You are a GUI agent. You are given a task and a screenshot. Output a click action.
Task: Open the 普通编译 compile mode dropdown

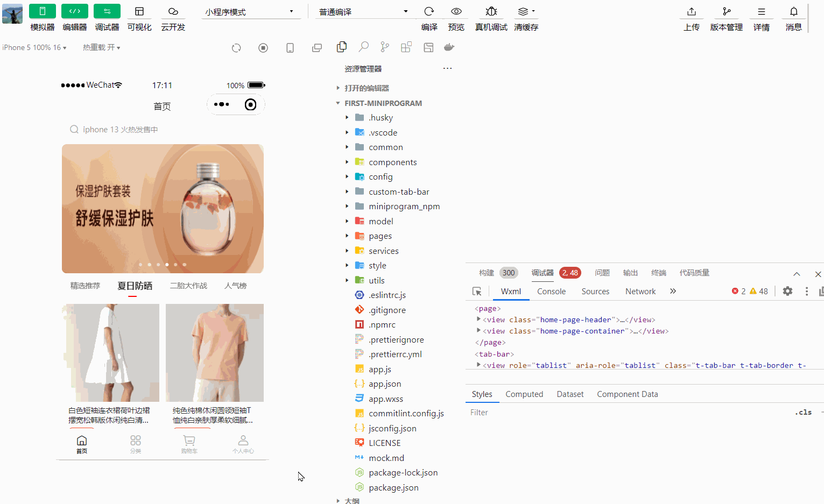tap(364, 12)
